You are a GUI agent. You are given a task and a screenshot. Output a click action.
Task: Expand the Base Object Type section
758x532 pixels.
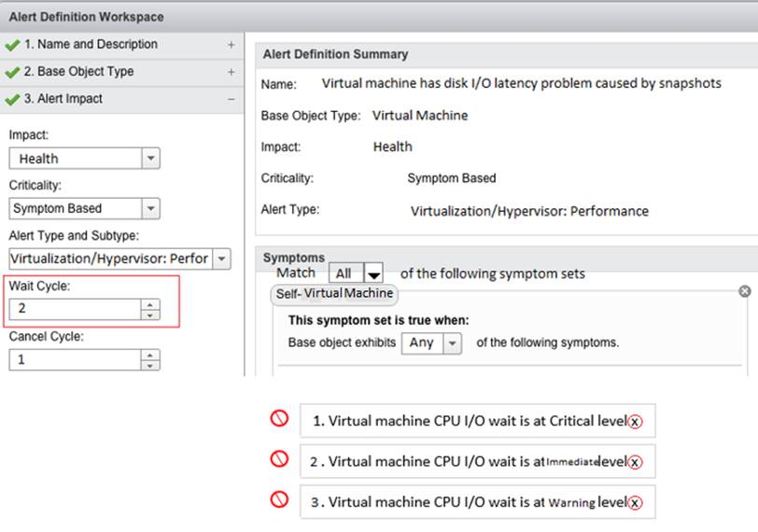coord(232,72)
